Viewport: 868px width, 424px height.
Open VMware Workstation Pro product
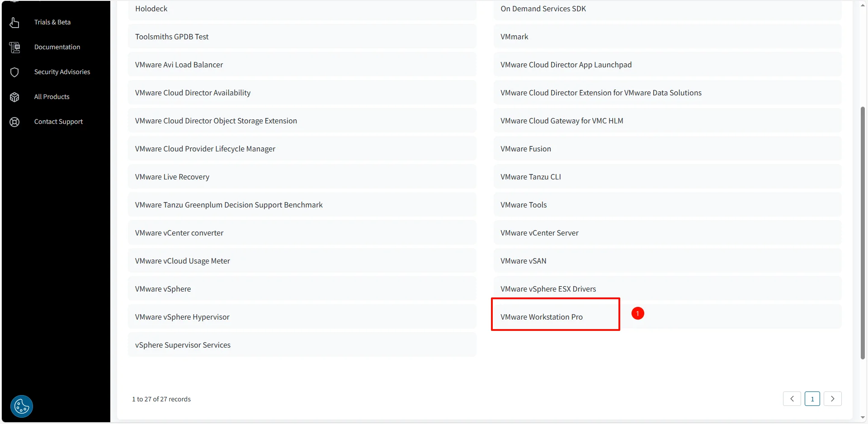coord(541,317)
